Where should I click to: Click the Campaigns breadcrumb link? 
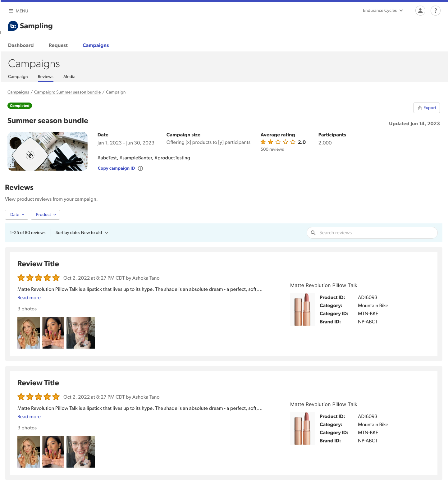click(x=18, y=92)
